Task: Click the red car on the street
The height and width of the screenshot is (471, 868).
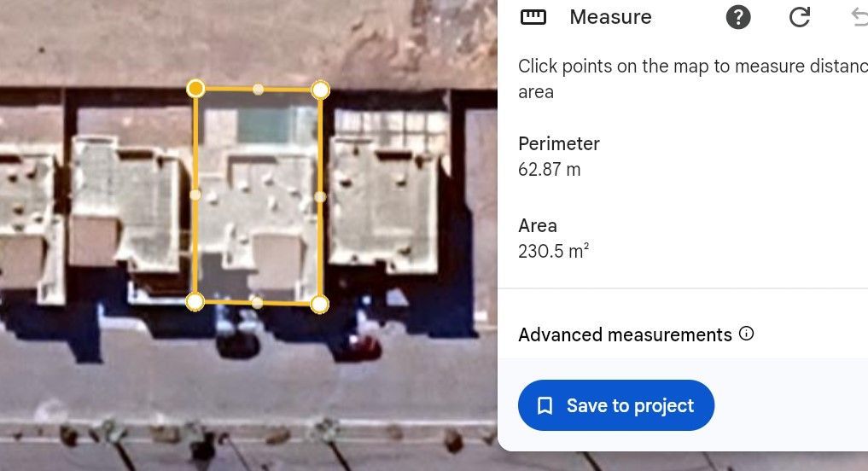Action: click(x=362, y=346)
